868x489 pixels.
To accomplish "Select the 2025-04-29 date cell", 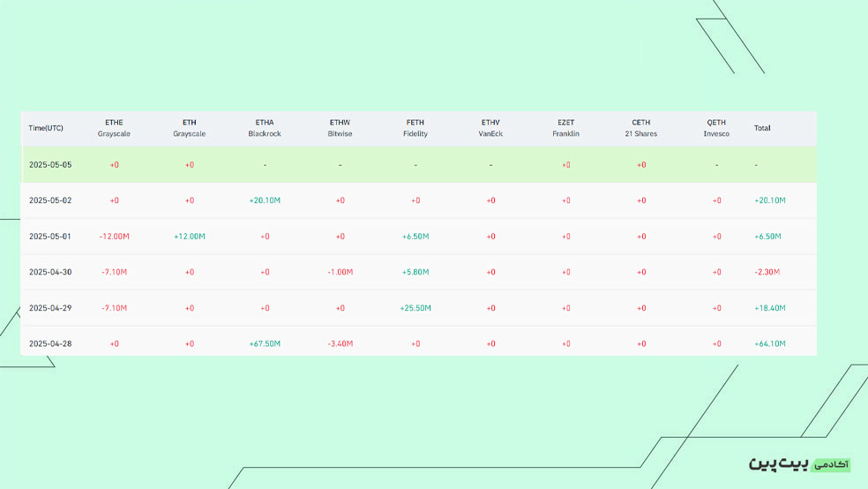I will pos(50,308).
